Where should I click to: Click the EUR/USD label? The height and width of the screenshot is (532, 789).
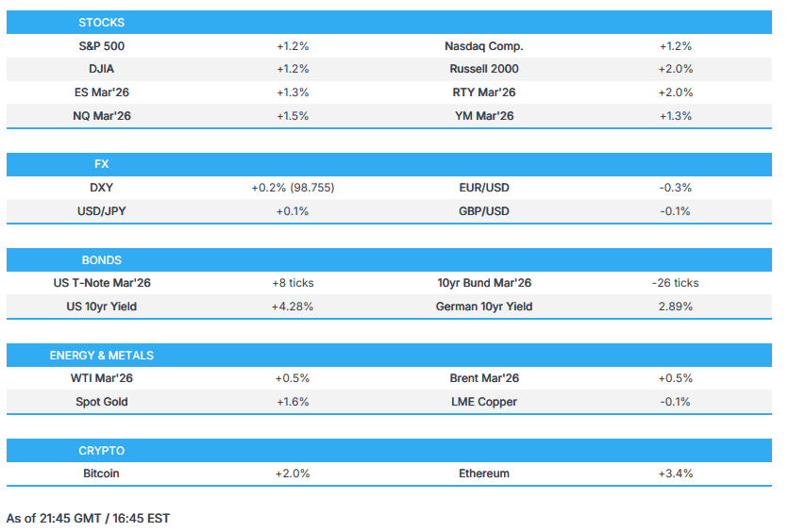pos(483,188)
